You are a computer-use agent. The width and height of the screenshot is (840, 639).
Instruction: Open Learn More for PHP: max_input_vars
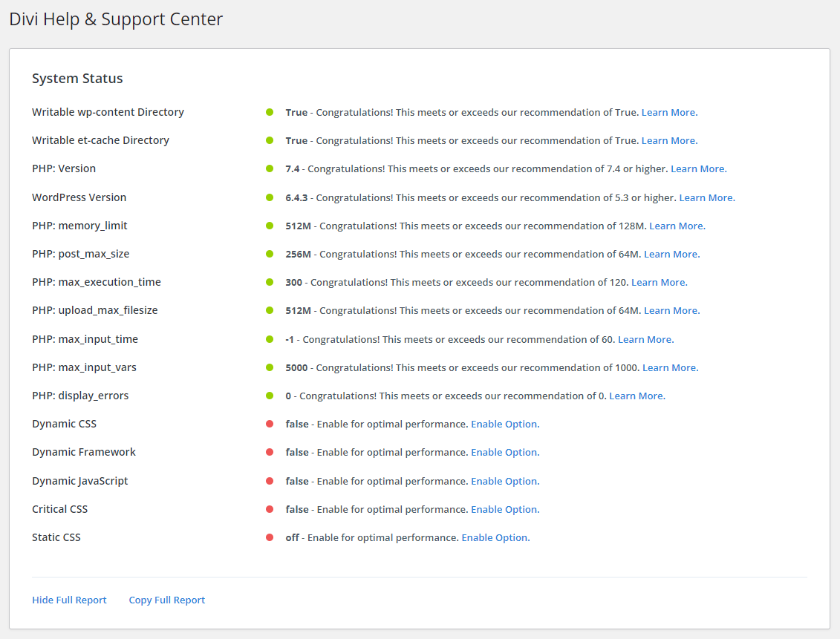(x=670, y=368)
